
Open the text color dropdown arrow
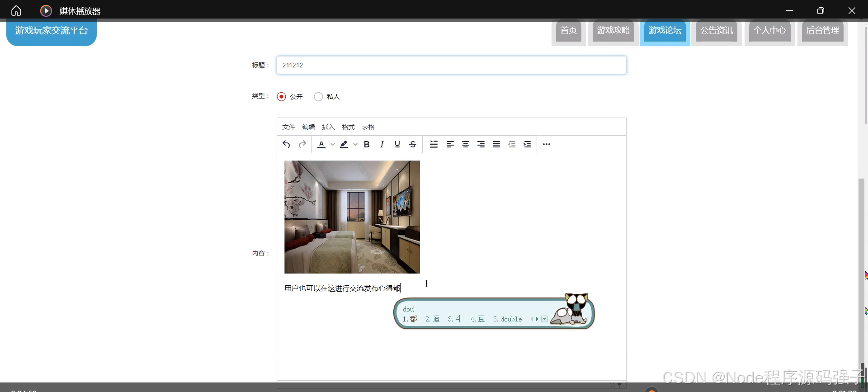coord(333,144)
